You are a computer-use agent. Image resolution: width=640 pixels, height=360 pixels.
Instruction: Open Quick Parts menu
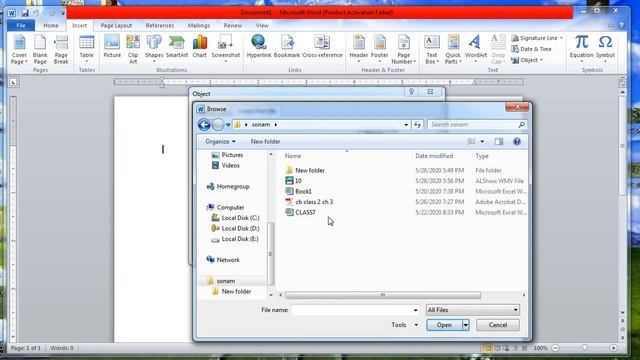pos(453,49)
